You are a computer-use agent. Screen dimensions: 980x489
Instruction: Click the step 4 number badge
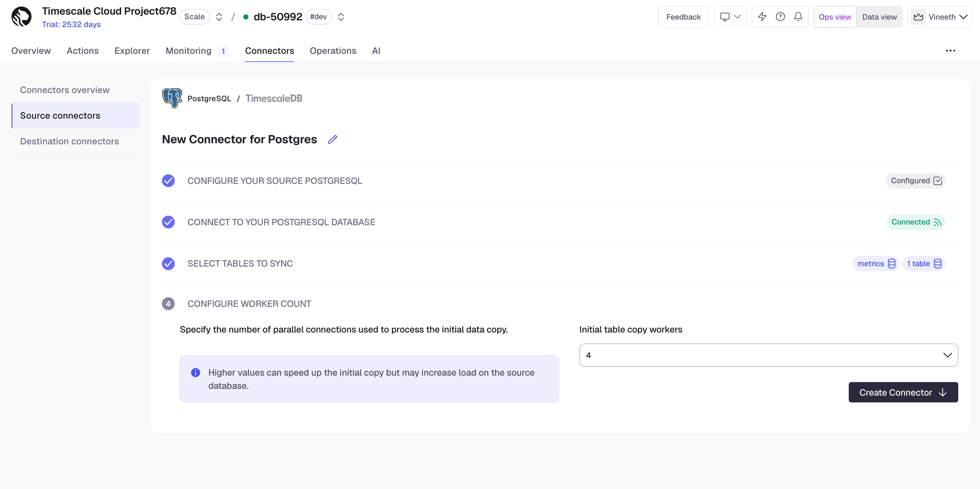click(x=168, y=304)
